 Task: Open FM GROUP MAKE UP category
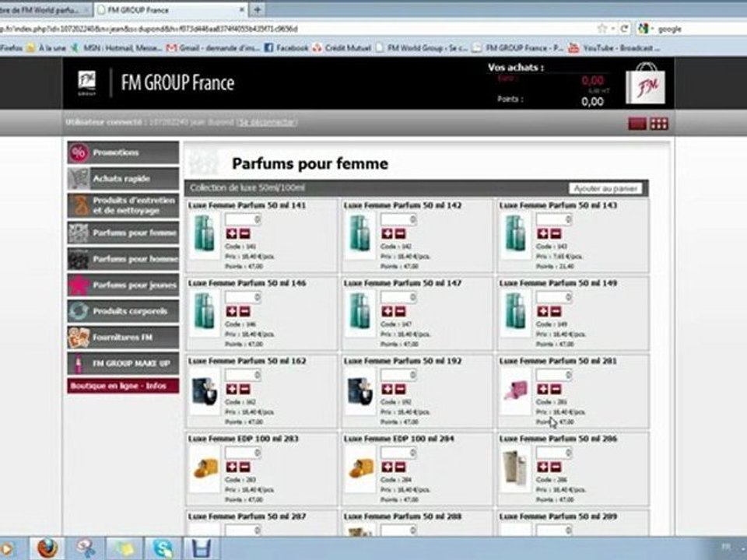pos(124,363)
